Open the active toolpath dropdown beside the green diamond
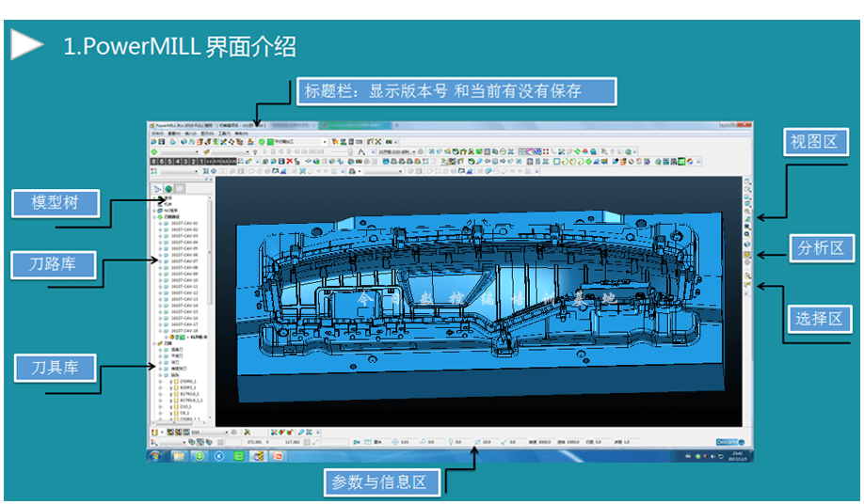Screen dimensions: 864x504 (x=197, y=152)
